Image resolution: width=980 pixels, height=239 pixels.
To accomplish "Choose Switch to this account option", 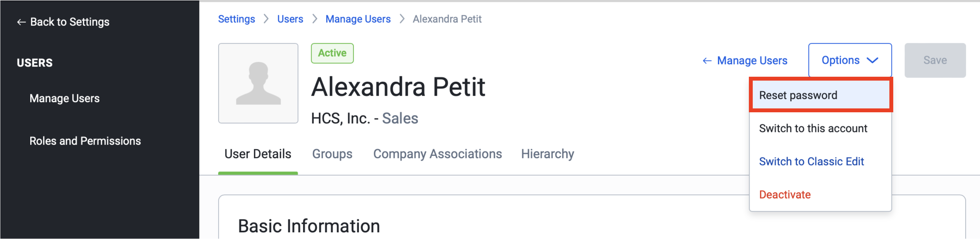I will (812, 128).
